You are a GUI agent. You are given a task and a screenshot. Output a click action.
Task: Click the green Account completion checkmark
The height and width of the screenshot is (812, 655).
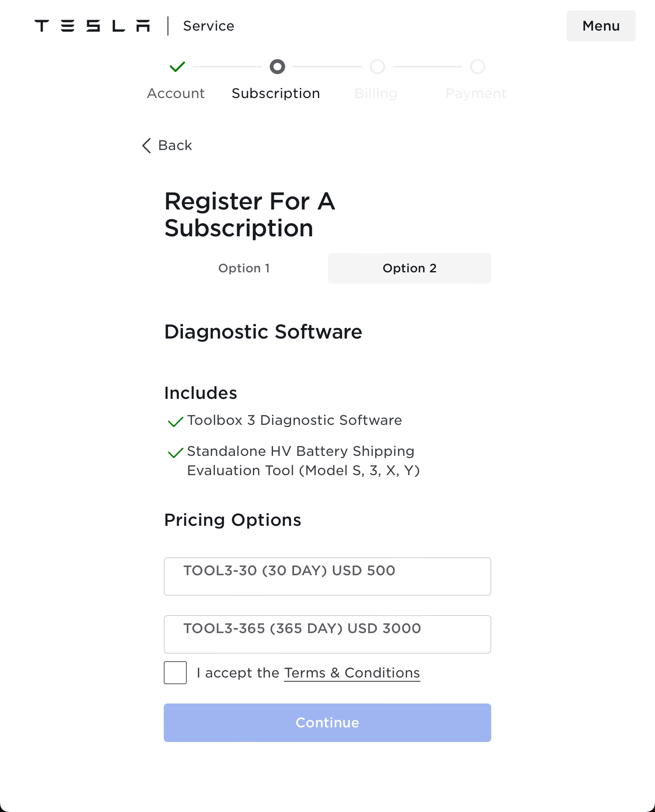coord(176,67)
